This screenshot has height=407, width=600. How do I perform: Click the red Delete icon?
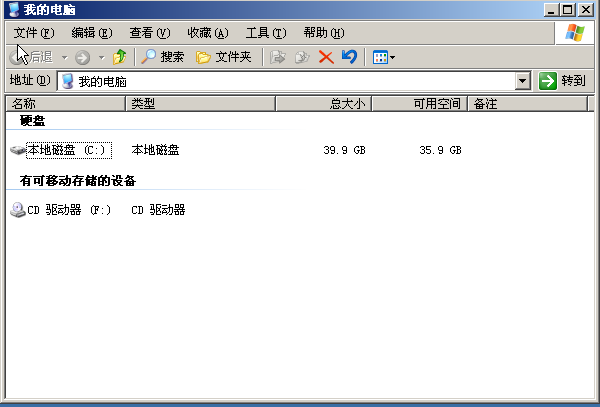tap(326, 57)
